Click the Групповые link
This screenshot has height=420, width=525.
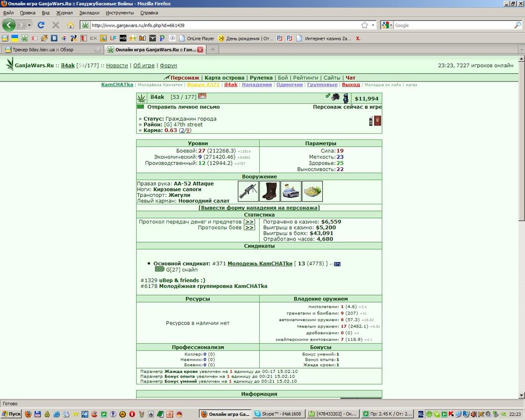[322, 85]
